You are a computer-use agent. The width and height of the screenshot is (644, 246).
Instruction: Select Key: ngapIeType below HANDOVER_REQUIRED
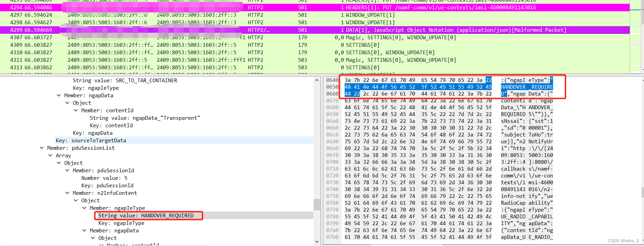(121, 223)
